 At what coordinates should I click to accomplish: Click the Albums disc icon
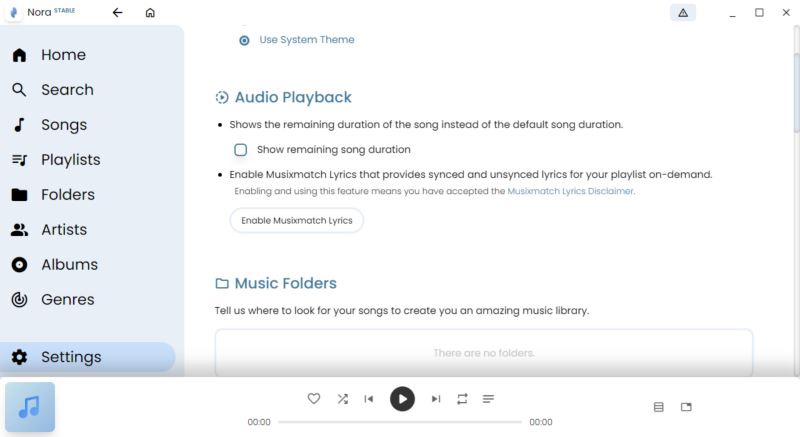tap(19, 265)
